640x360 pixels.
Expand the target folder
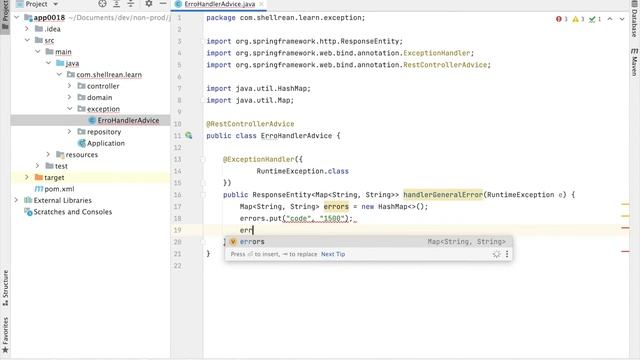[x=27, y=178]
